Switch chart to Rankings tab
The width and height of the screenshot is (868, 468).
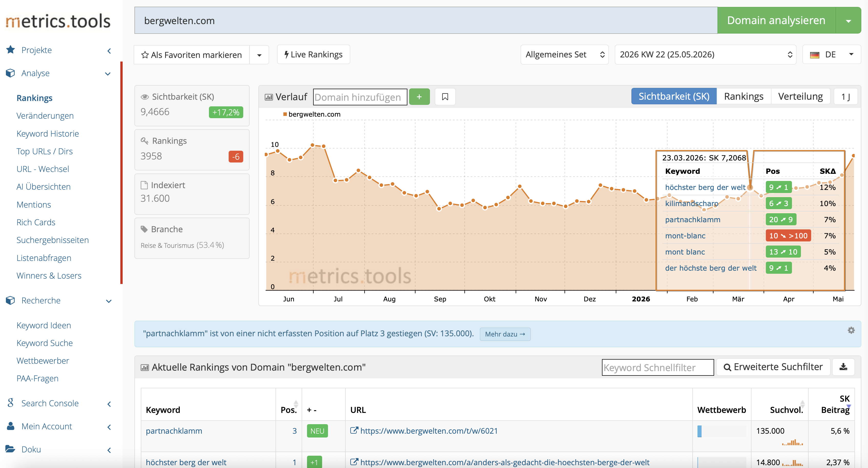[x=744, y=96]
